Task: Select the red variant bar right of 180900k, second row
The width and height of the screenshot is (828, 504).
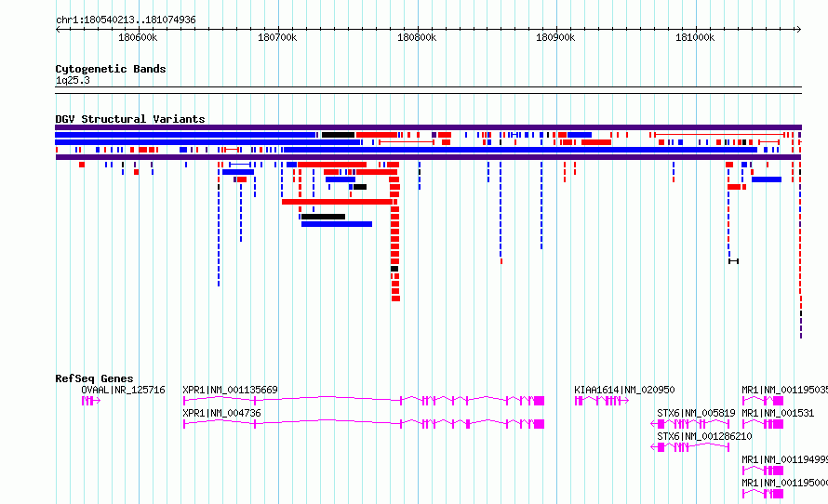Action: (596, 142)
